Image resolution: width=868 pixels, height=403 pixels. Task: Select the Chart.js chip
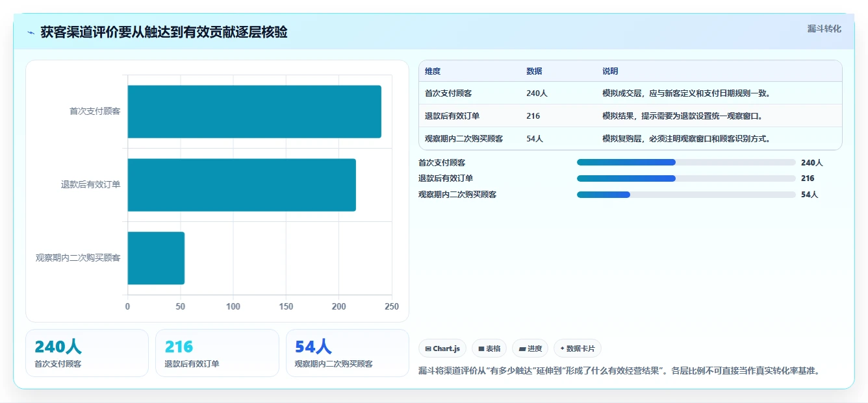click(442, 348)
